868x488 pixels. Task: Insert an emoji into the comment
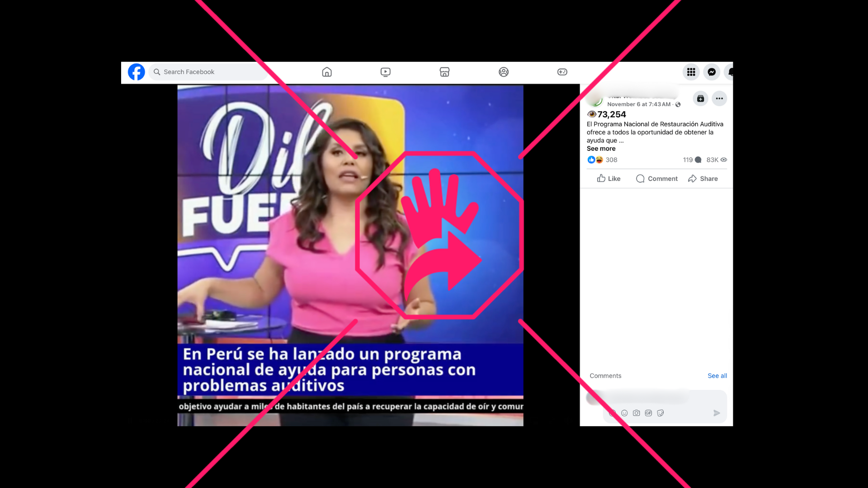coord(624,413)
